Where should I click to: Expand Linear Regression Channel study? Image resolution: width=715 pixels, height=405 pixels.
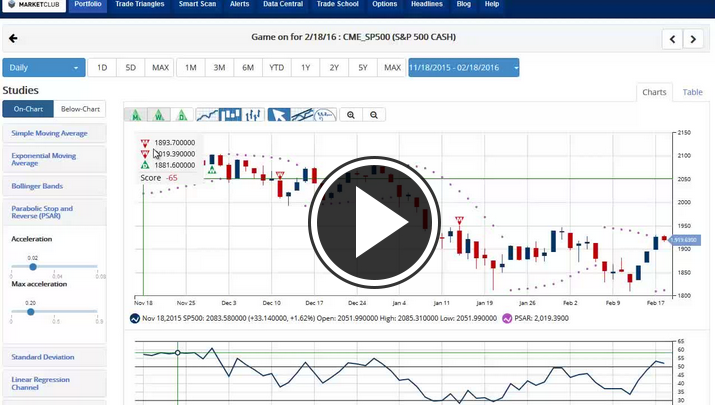(x=54, y=383)
